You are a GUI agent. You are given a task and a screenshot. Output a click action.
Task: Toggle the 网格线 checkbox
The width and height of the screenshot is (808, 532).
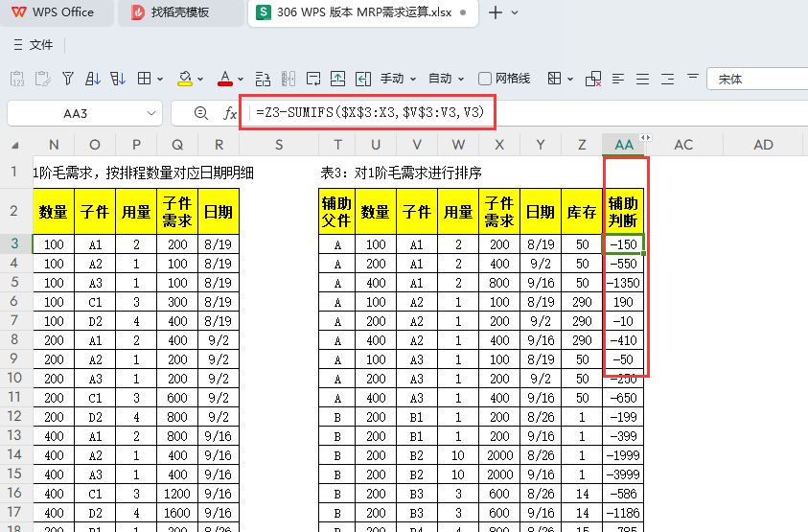tap(484, 79)
